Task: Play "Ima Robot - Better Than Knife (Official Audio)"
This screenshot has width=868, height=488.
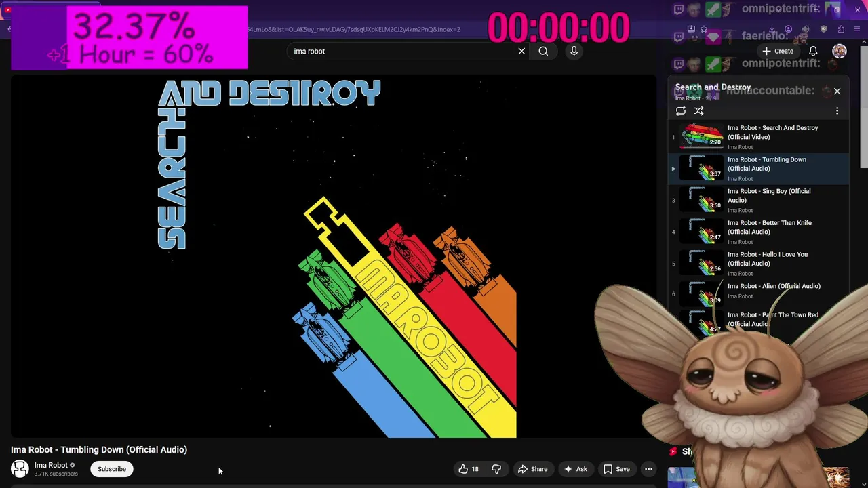Action: 759,232
